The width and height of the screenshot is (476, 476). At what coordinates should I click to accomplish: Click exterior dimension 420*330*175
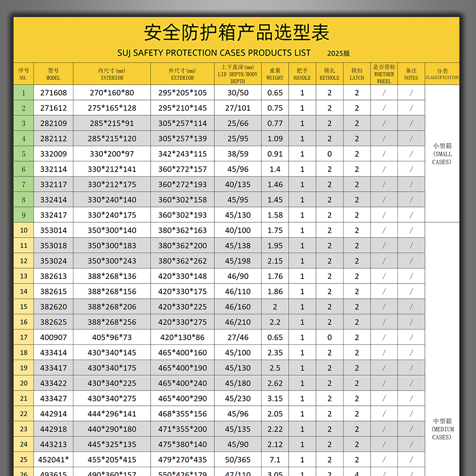tap(182, 291)
